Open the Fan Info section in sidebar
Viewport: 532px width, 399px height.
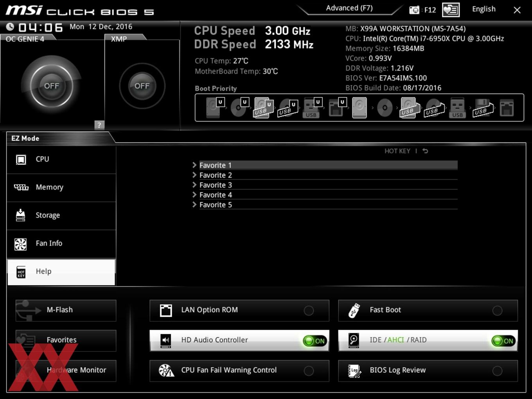coord(61,244)
